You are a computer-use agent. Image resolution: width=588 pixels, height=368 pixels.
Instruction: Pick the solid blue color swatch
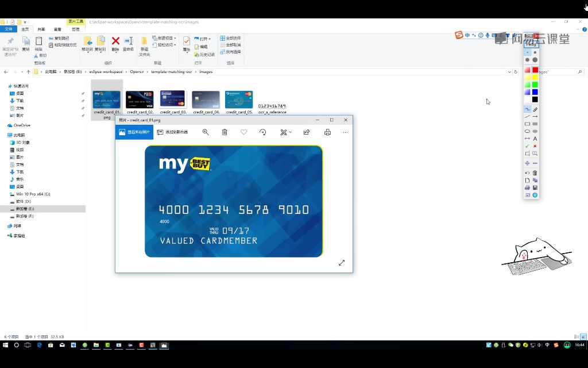[x=535, y=92]
